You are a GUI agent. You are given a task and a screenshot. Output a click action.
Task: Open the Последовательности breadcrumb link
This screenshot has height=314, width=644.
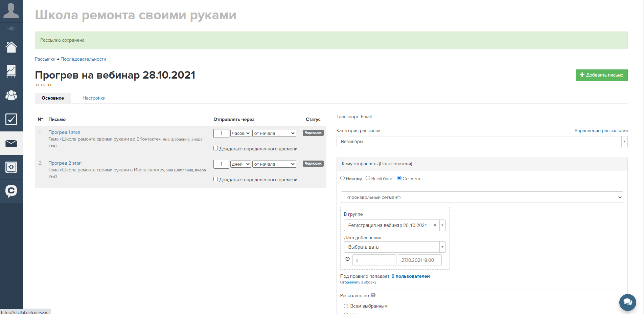coord(83,59)
